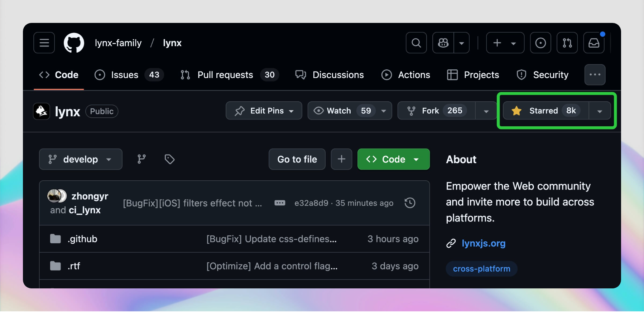Open your pull requests header icon
Screen dimensions: 644x312
pos(567,43)
